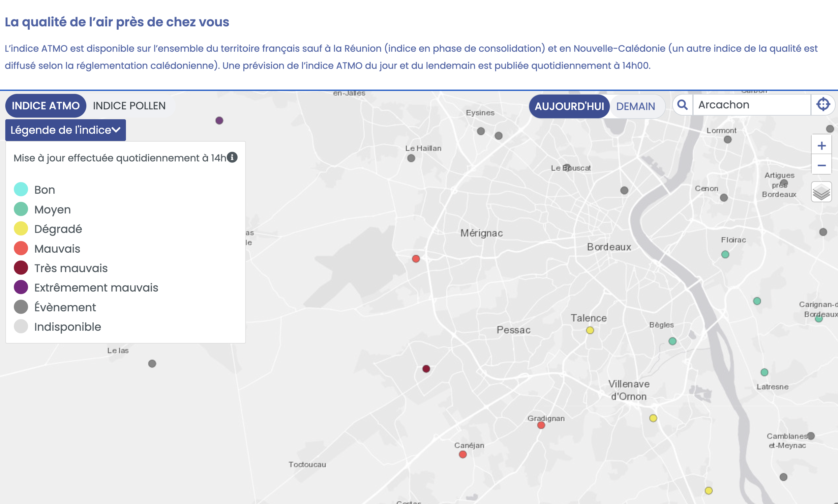Select DEMAIN forecast toggle
The width and height of the screenshot is (838, 504).
(x=636, y=106)
